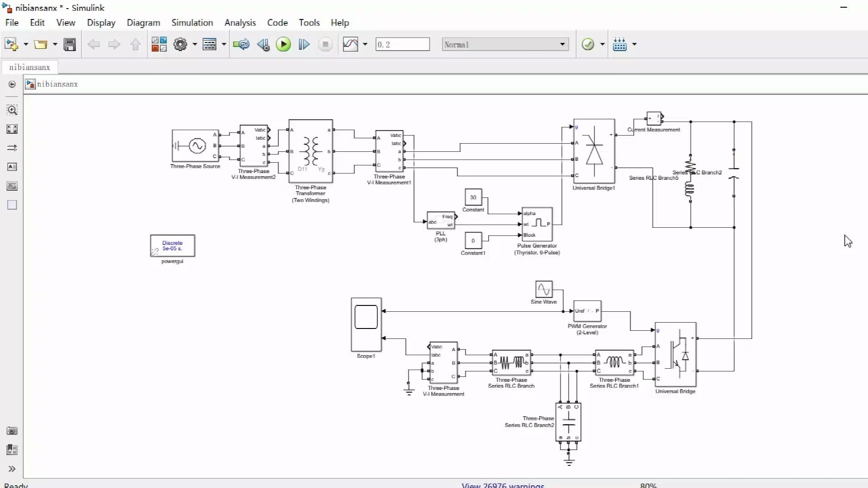Open the Library Browser

coord(159,44)
